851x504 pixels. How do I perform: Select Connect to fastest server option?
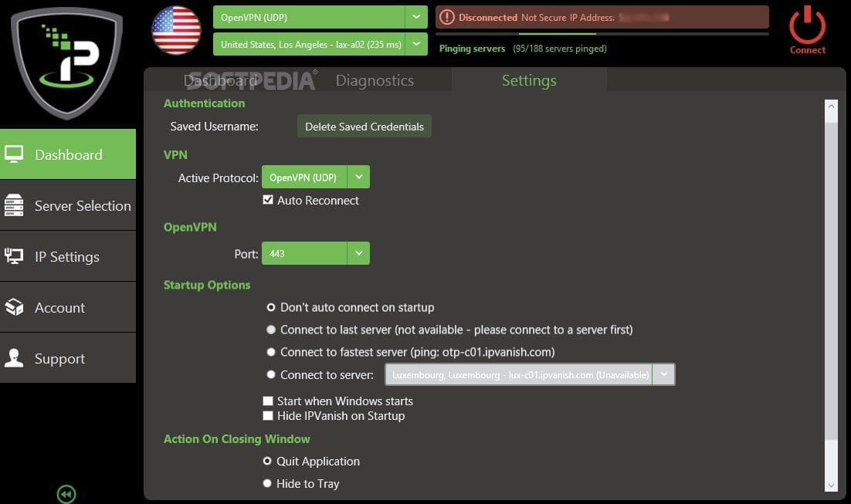[270, 352]
